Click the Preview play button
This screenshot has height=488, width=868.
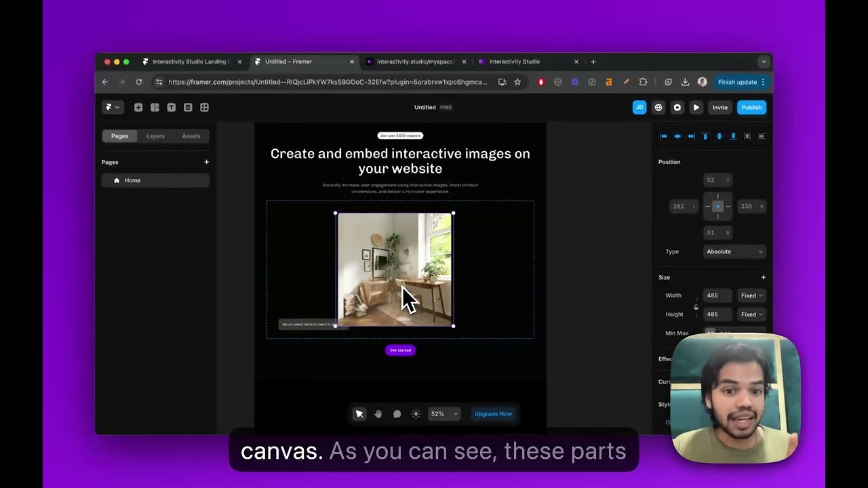696,107
